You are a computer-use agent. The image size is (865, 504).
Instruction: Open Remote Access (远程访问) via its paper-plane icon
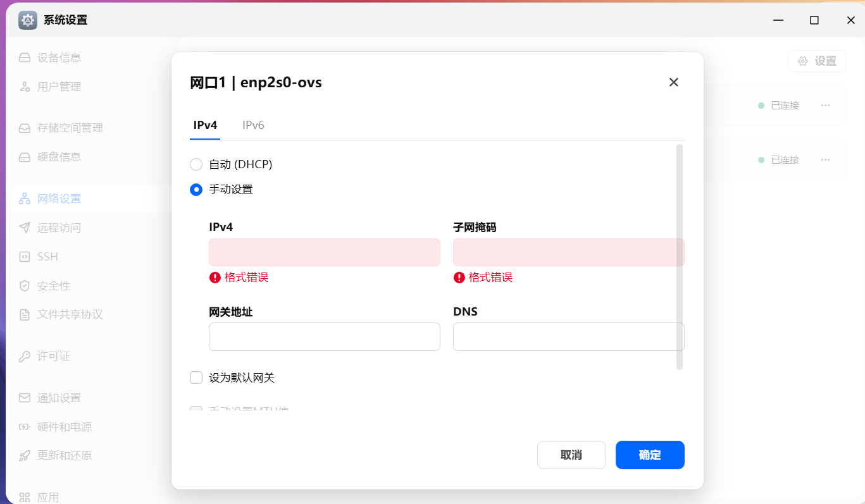pyautogui.click(x=25, y=228)
